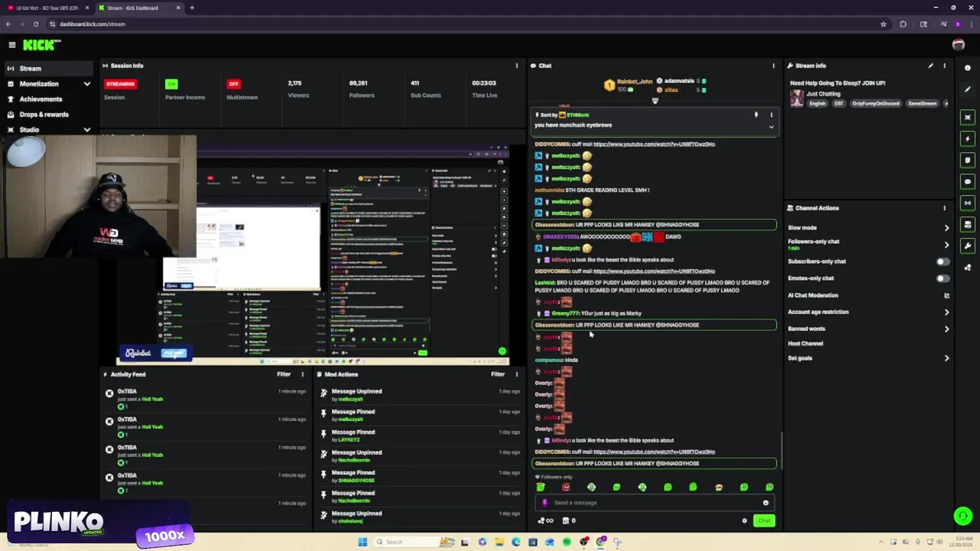
Task: Open Channel Actions options menu
Action: pyautogui.click(x=944, y=208)
